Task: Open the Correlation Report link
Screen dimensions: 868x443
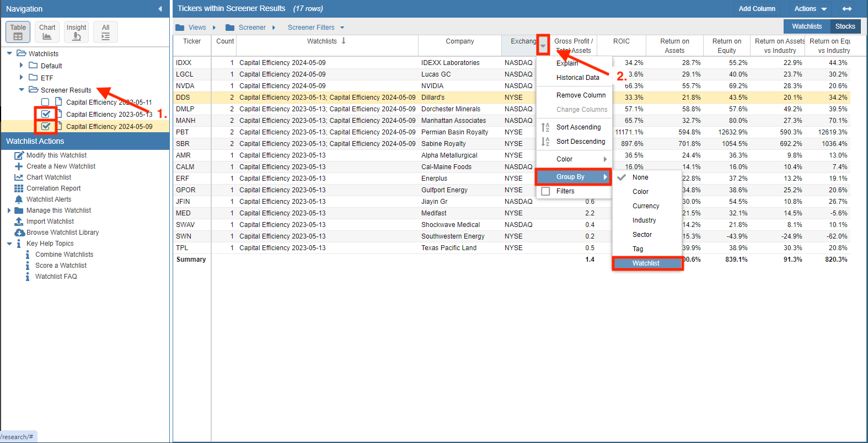Action: pyautogui.click(x=53, y=188)
